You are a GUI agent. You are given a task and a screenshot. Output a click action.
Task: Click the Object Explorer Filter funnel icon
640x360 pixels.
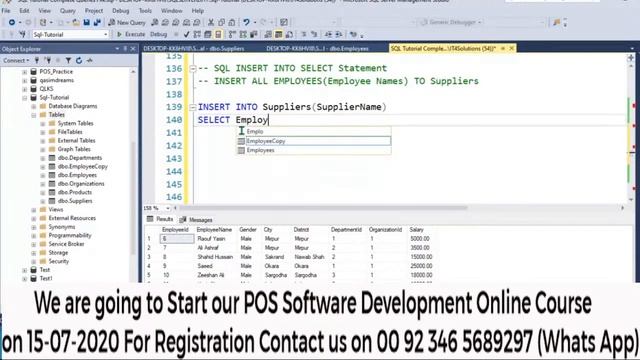click(x=68, y=60)
